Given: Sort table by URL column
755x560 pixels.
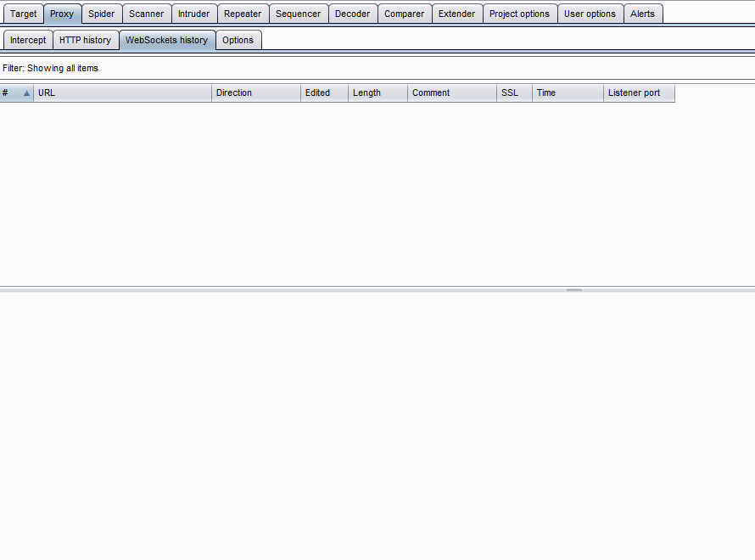Looking at the screenshot, I should [122, 93].
